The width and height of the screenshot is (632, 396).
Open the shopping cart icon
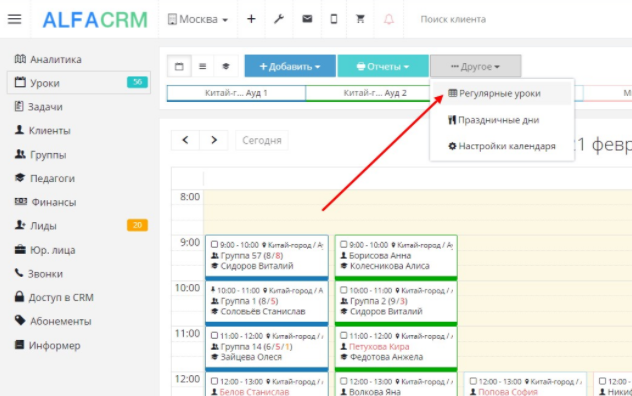click(360, 19)
